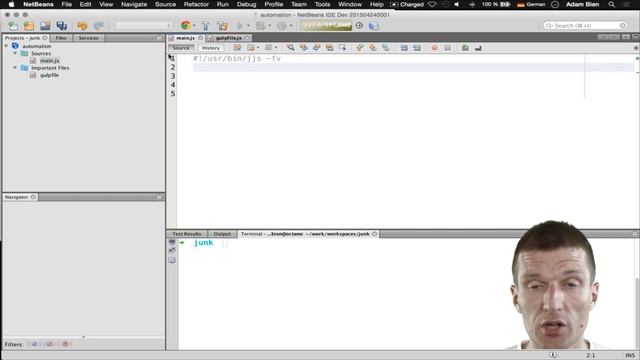Viewport: 640px width, 360px height.
Task: Switch editor to History view
Action: click(x=211, y=48)
